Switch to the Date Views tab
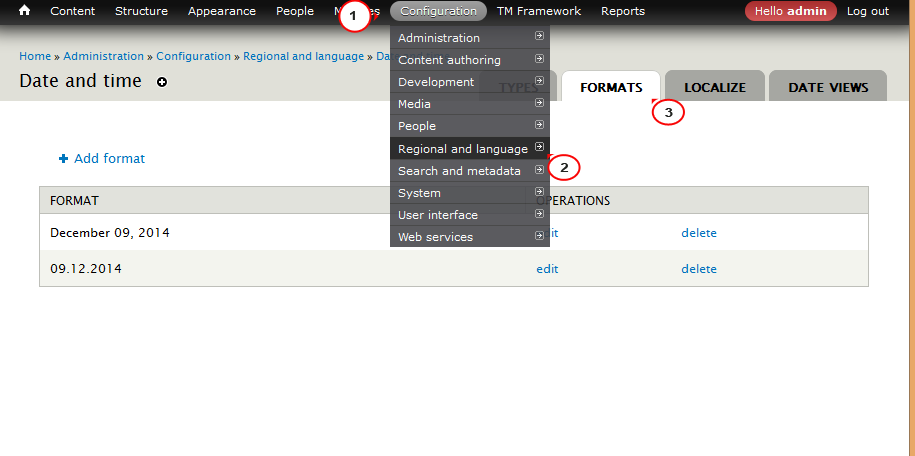Viewport: 915px width, 456px height. (828, 88)
